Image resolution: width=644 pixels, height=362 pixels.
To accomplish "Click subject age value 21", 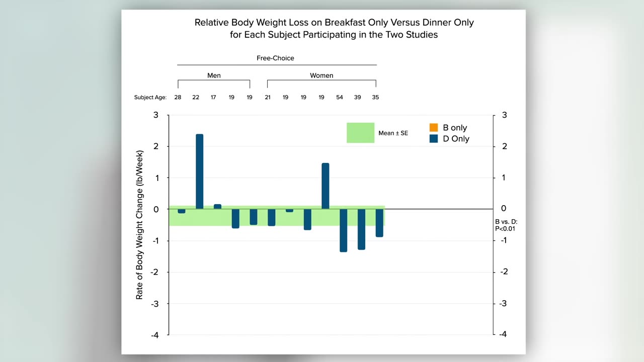I will pos(268,98).
